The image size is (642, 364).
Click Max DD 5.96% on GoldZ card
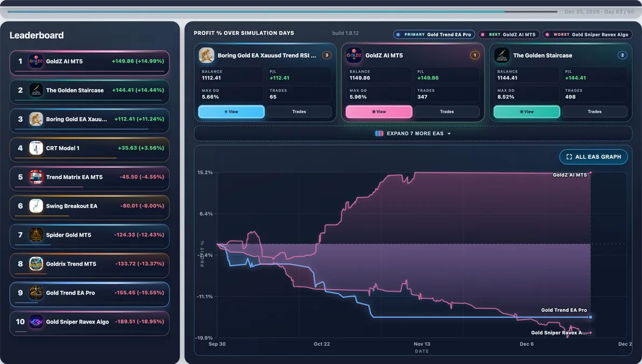point(358,97)
